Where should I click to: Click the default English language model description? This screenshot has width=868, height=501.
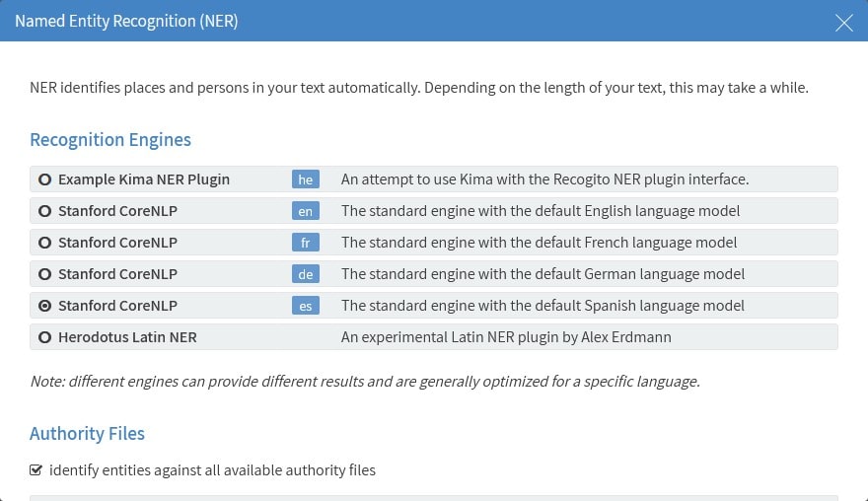click(x=541, y=211)
